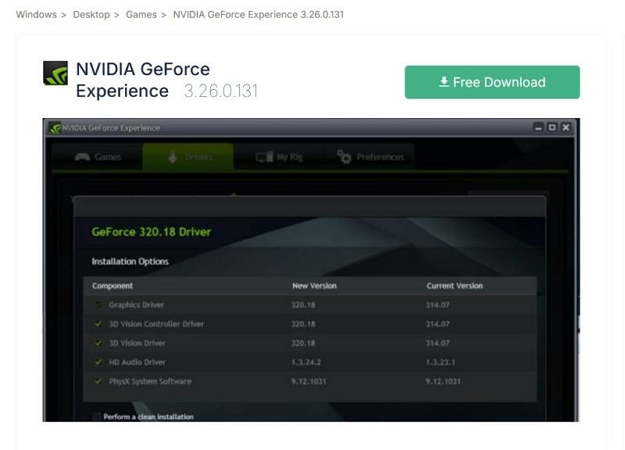Image resolution: width=625 pixels, height=450 pixels.
Task: Click the Free Download button
Action: point(492,82)
